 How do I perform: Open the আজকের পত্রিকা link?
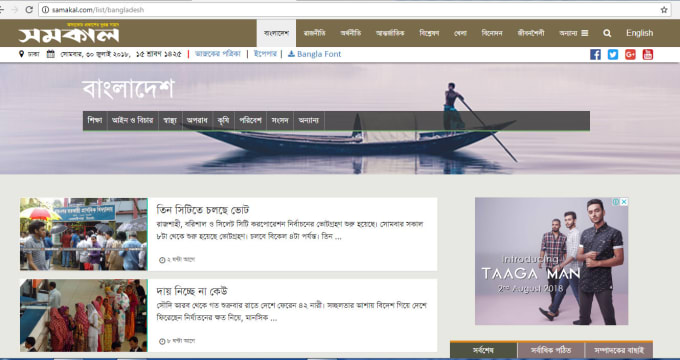point(217,54)
